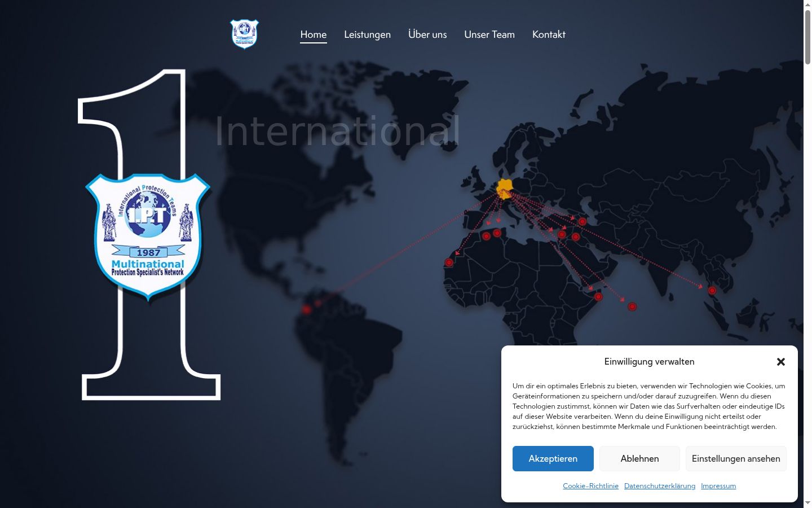The height and width of the screenshot is (508, 812).
Task: Open Einstellungen ansehen cookie settings
Action: [x=736, y=458]
